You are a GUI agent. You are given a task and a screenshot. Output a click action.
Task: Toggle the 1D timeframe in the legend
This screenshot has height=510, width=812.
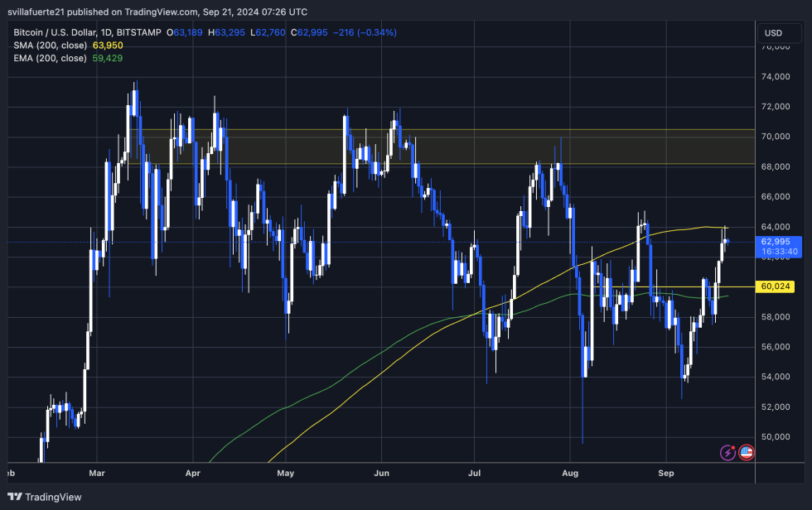(104, 32)
